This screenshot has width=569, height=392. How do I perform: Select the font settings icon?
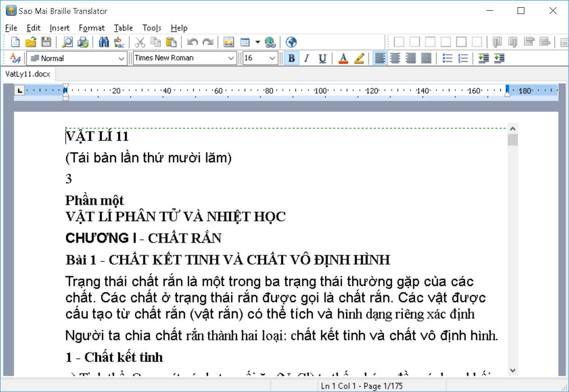(15, 58)
